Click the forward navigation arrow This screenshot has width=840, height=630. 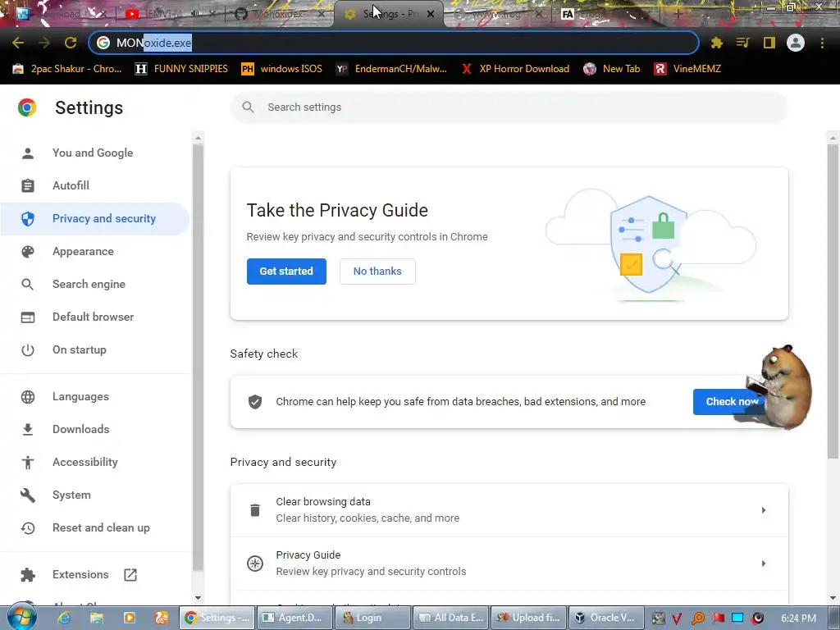pos(44,43)
